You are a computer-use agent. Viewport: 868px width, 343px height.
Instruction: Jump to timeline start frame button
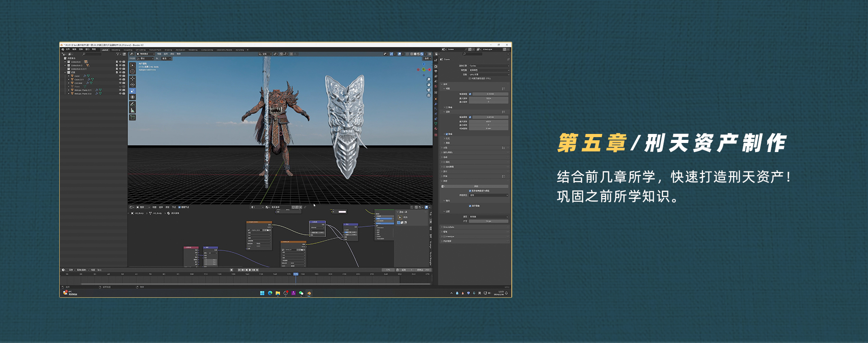[239, 270]
